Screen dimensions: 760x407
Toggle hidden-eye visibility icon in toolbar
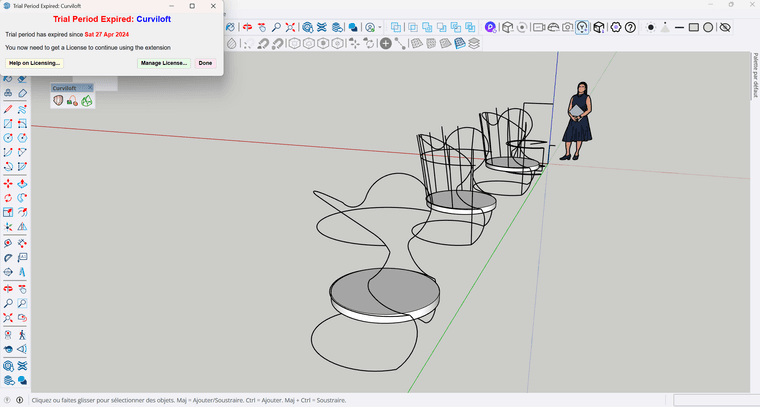click(x=725, y=27)
